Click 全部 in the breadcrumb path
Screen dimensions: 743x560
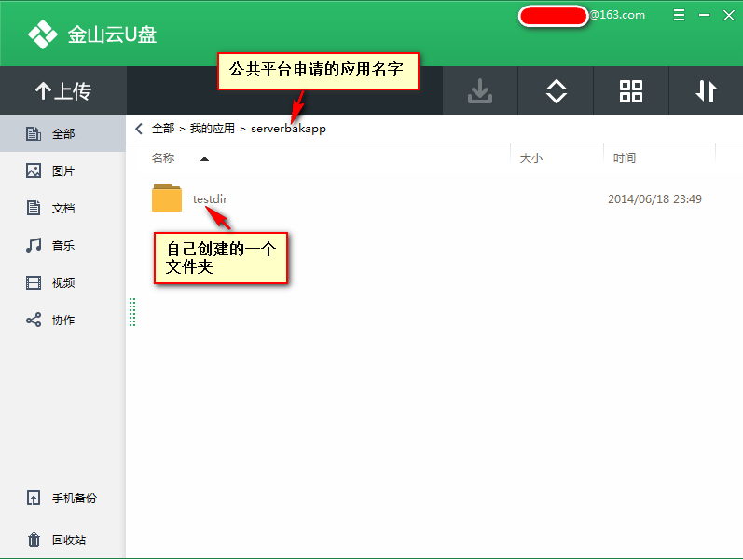pos(163,129)
